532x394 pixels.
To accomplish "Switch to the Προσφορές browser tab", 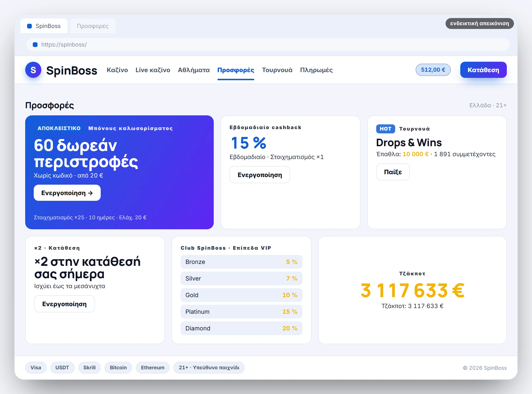I will pos(93,26).
